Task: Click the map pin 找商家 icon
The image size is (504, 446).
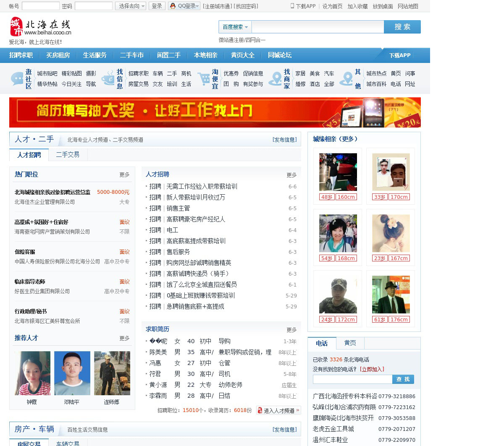Action: coord(275,79)
